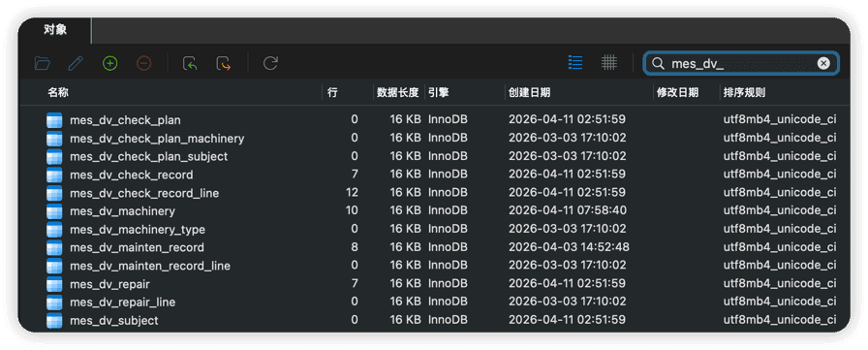Switch to grid detail view mode
This screenshot has height=350, width=868.
click(x=609, y=63)
